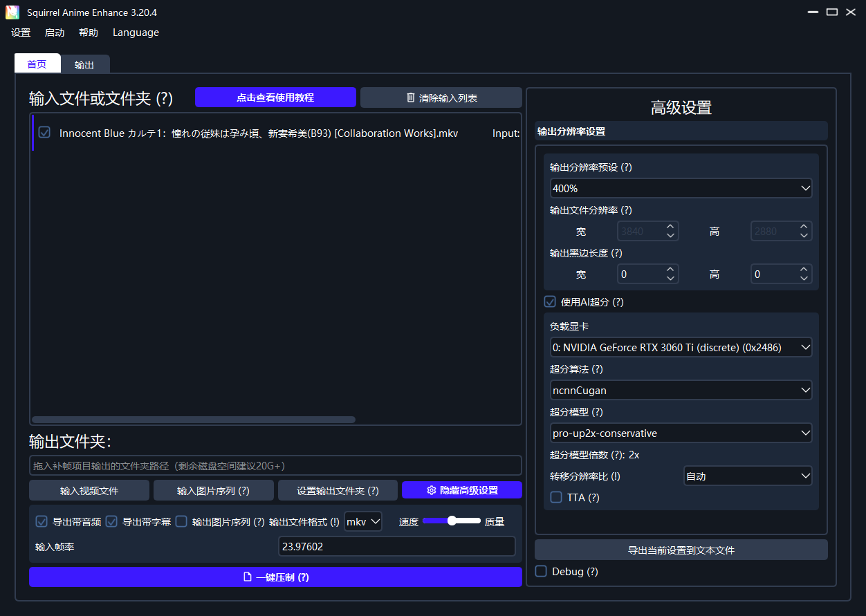Viewport: 866px width, 616px height.
Task: Expand the ncnnCugan algorithm dropdown
Action: 681,390
